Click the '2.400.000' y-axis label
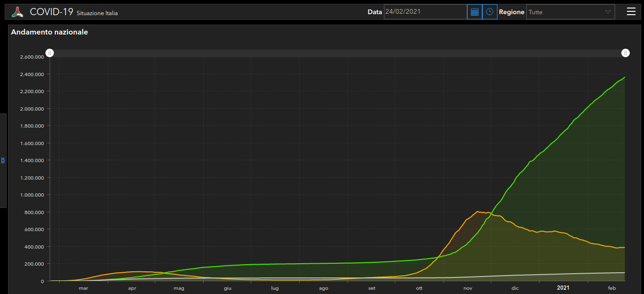Image resolution: width=644 pixels, height=294 pixels. click(x=32, y=74)
